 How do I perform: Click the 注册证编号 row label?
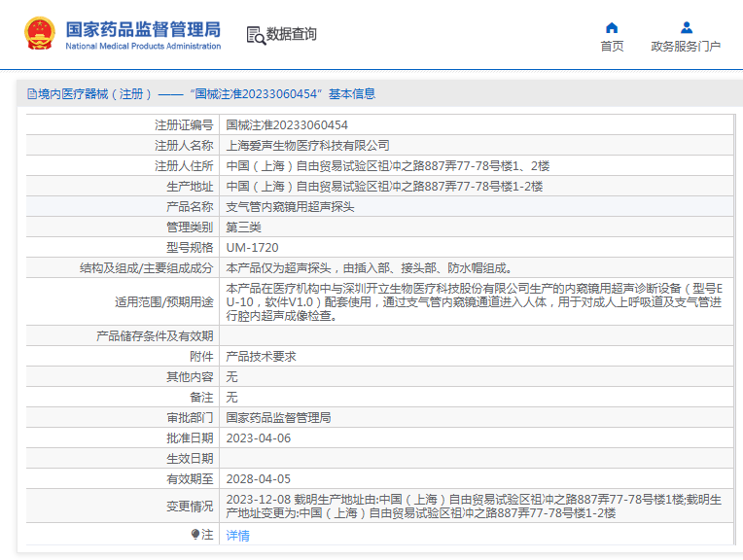184,125
